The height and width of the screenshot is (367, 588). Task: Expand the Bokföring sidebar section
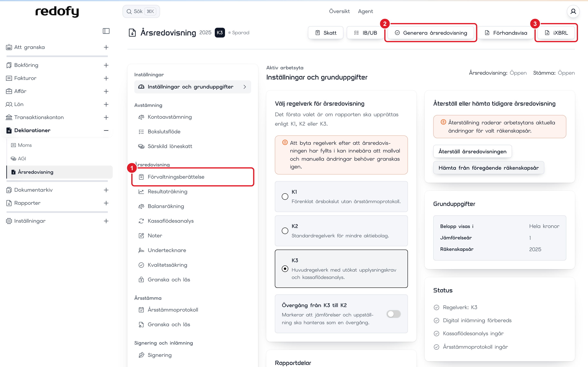click(106, 65)
